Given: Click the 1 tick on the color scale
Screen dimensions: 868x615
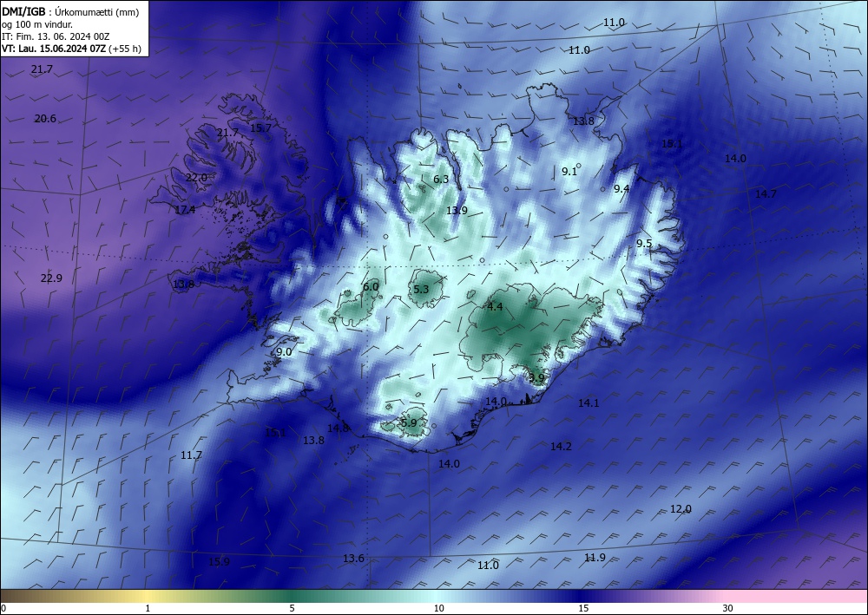Looking at the screenshot, I should 148,608.
